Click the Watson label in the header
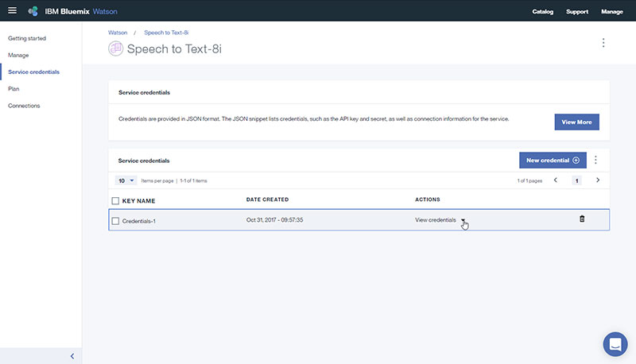 point(105,11)
